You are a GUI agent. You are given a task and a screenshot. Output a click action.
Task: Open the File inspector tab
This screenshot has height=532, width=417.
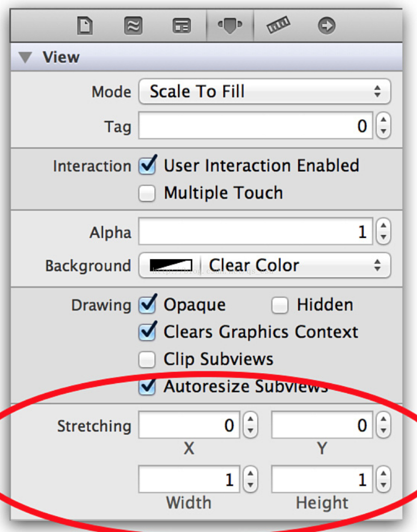(x=85, y=26)
